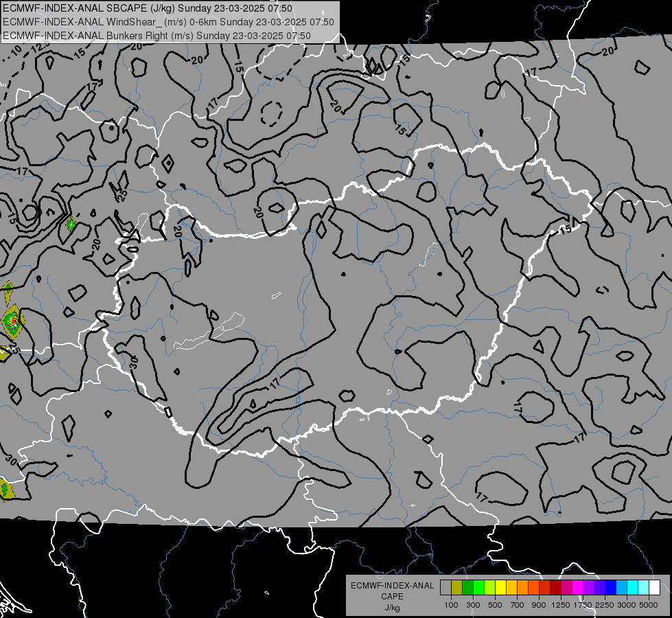
Task: Click the orange legend swatch right of 700
Action: click(522, 587)
